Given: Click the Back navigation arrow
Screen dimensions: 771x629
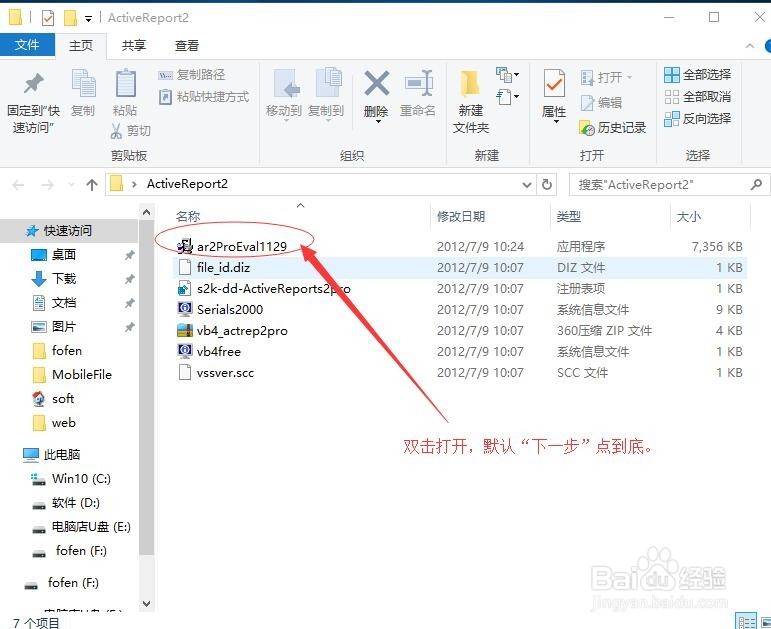Looking at the screenshot, I should click(x=18, y=185).
